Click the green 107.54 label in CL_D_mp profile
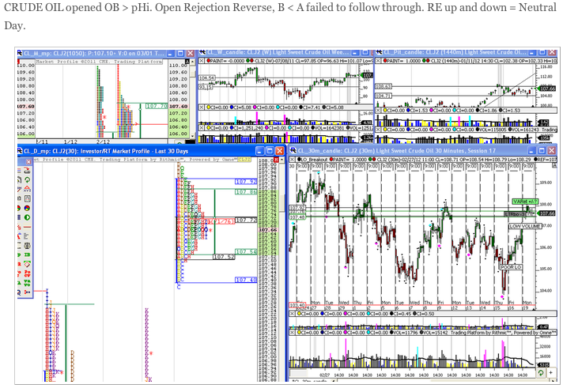Image resolution: width=578 pixels, height=392 pixels. (246, 251)
